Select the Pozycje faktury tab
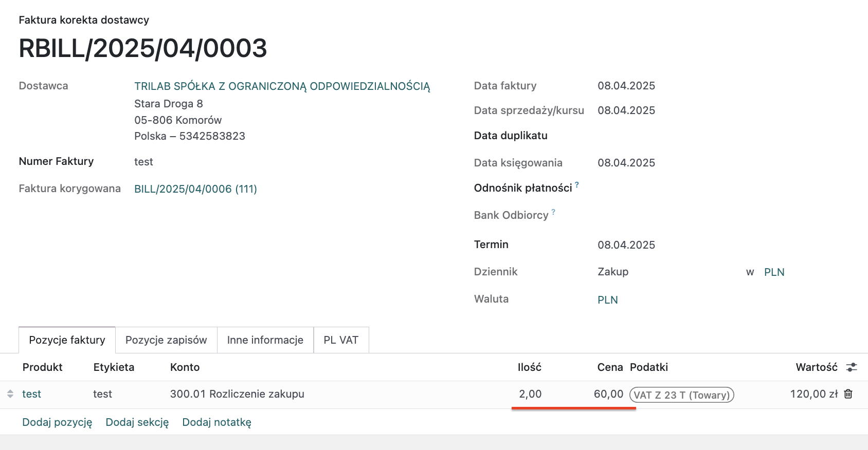This screenshot has height=450, width=868. coord(67,340)
